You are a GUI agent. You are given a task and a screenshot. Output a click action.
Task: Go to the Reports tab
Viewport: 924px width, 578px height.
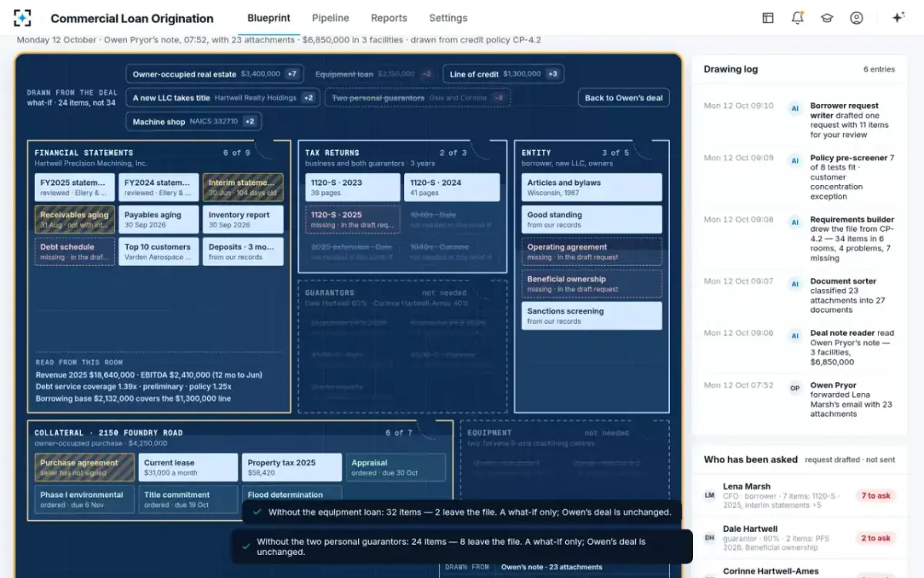(389, 18)
